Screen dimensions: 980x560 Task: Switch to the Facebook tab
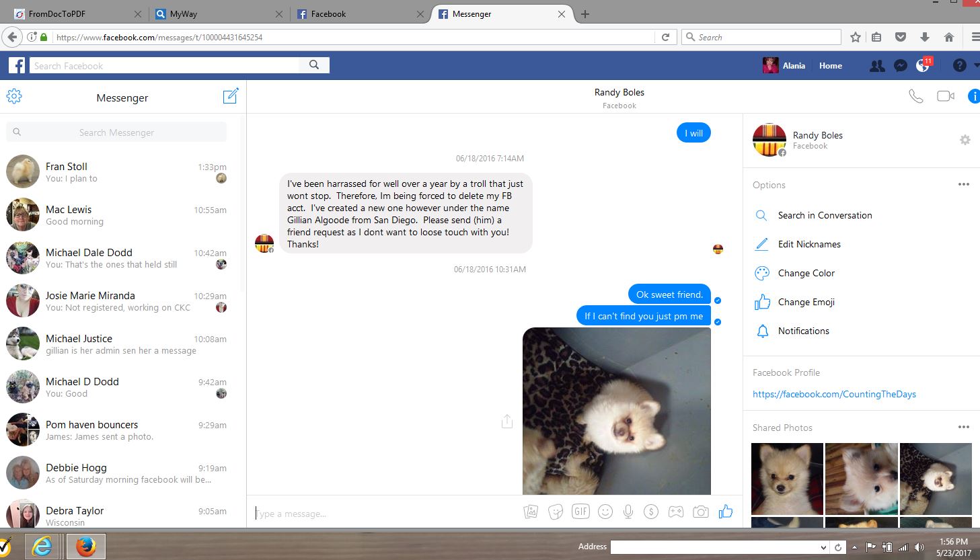pyautogui.click(x=361, y=14)
